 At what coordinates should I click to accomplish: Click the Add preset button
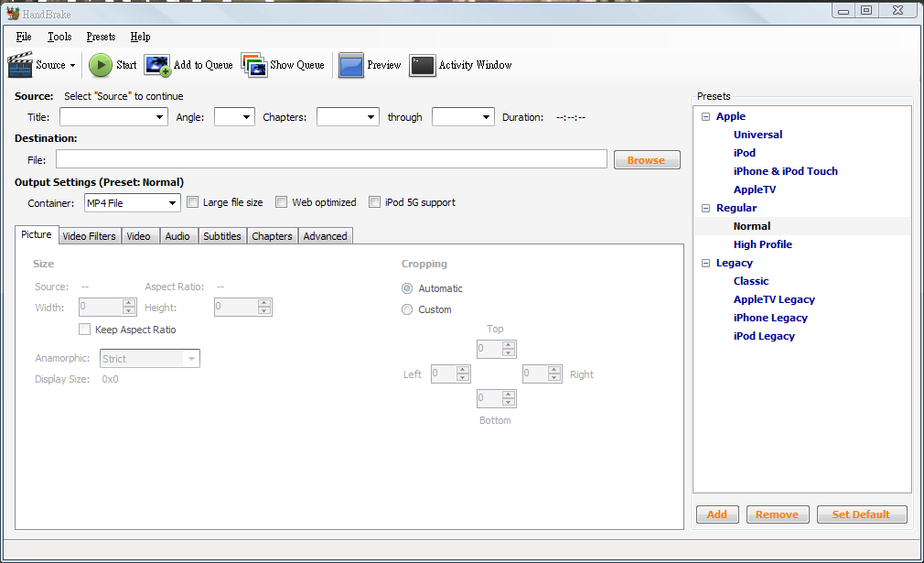tap(717, 514)
